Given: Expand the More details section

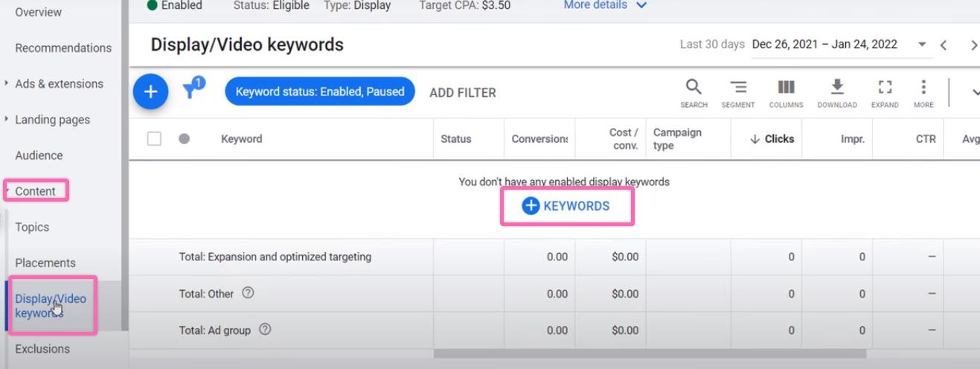Looking at the screenshot, I should 605,5.
